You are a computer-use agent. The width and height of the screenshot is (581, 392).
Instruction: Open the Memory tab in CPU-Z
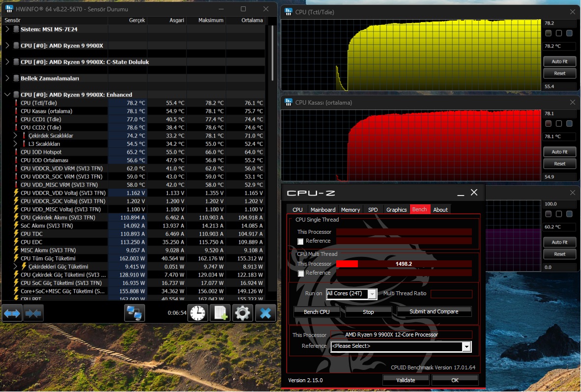point(350,210)
